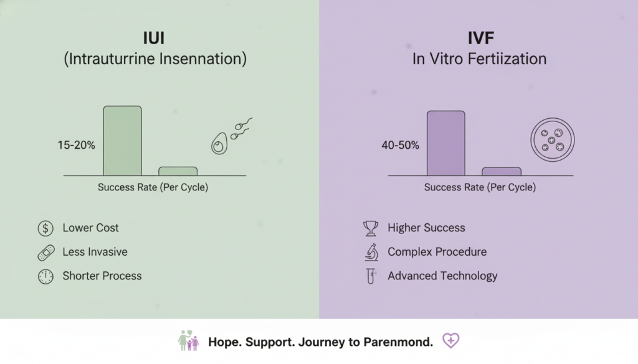Viewport: 638px width, 364px height.
Task: Click the tall purple IVF bar
Action: (x=445, y=143)
